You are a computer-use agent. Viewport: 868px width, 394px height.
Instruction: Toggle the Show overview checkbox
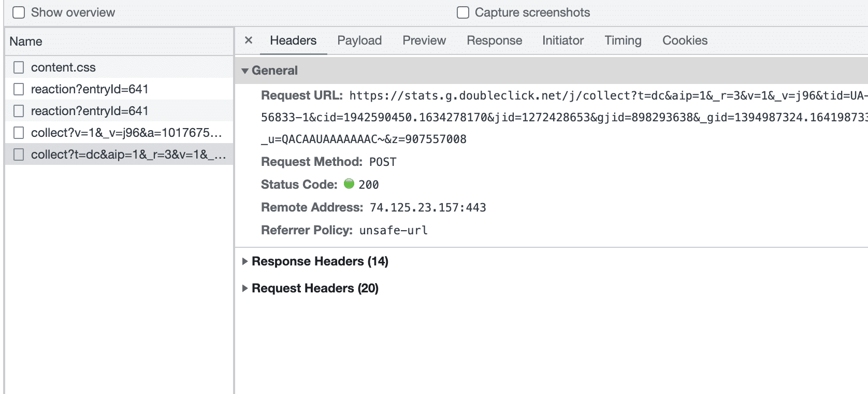(x=19, y=12)
